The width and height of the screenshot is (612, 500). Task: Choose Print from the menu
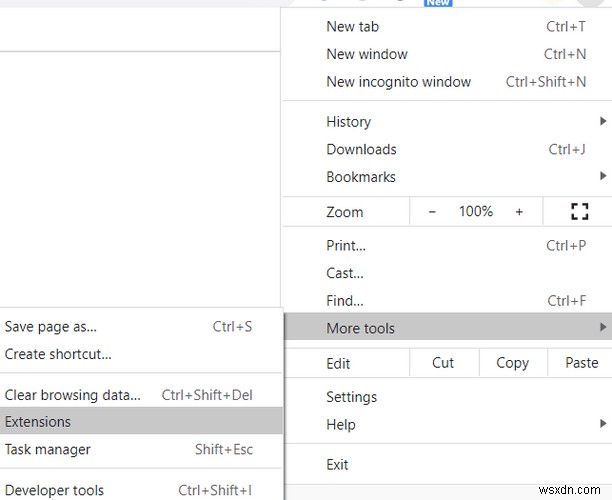click(x=346, y=245)
